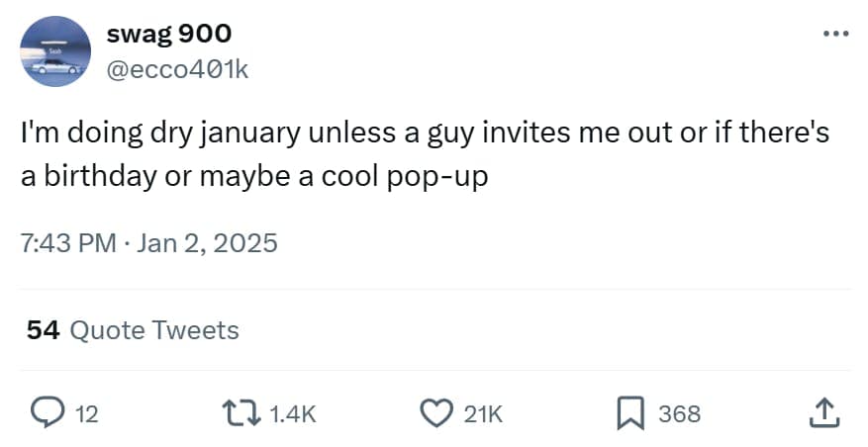Open the Quote Tweets label
Viewport: 868px width, 447px height.
click(153, 329)
